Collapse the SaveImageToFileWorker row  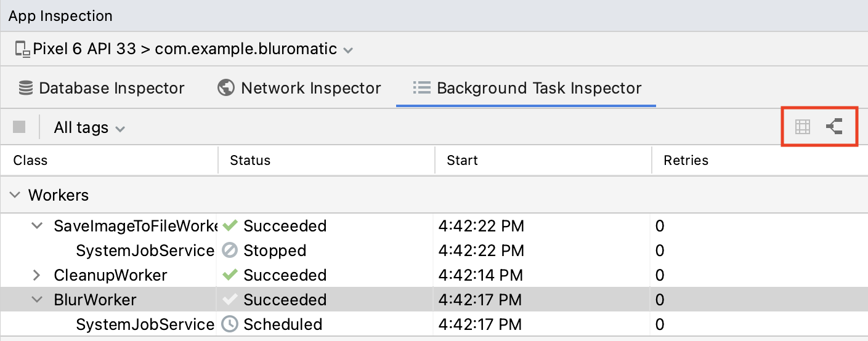point(37,226)
